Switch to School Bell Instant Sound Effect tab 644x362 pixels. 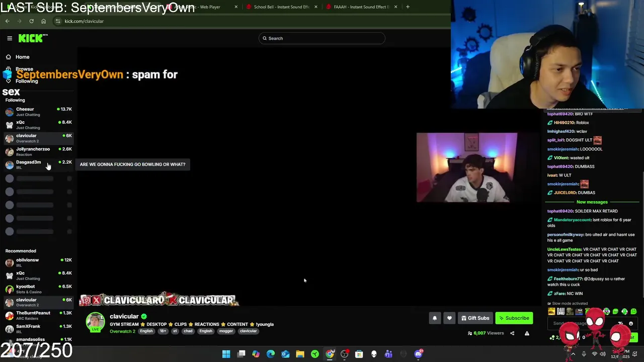(x=281, y=7)
